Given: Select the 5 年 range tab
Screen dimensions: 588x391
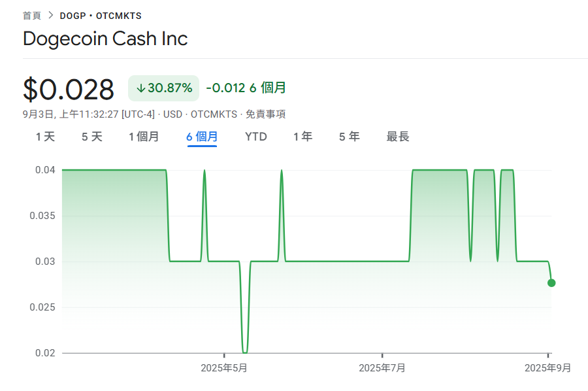Looking at the screenshot, I should click(349, 137).
